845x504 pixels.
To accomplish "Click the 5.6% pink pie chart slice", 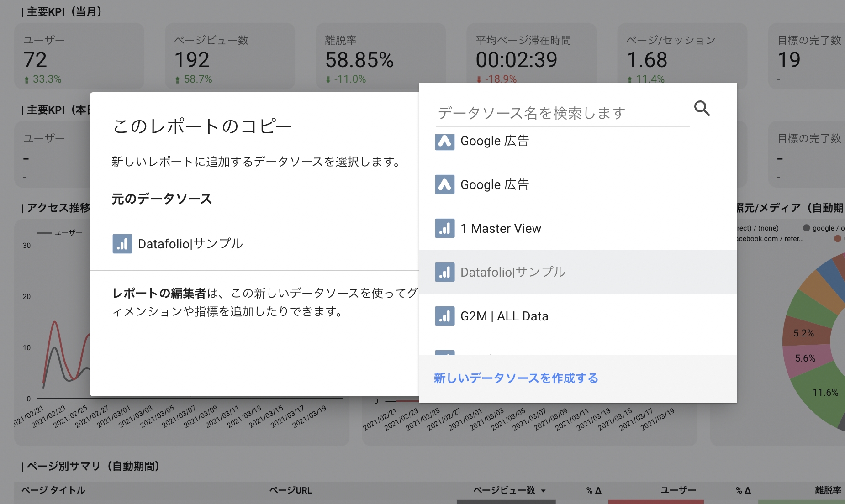I will click(805, 359).
